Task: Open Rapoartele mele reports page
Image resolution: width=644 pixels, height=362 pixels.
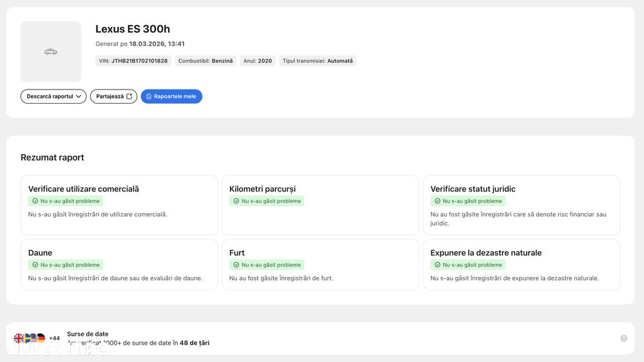Action: (x=171, y=97)
